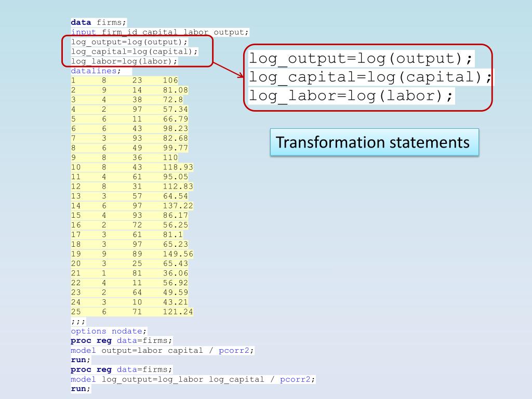The height and width of the screenshot is (399, 532).
Task: Click output value 64.54 in row 13
Action: (176, 196)
